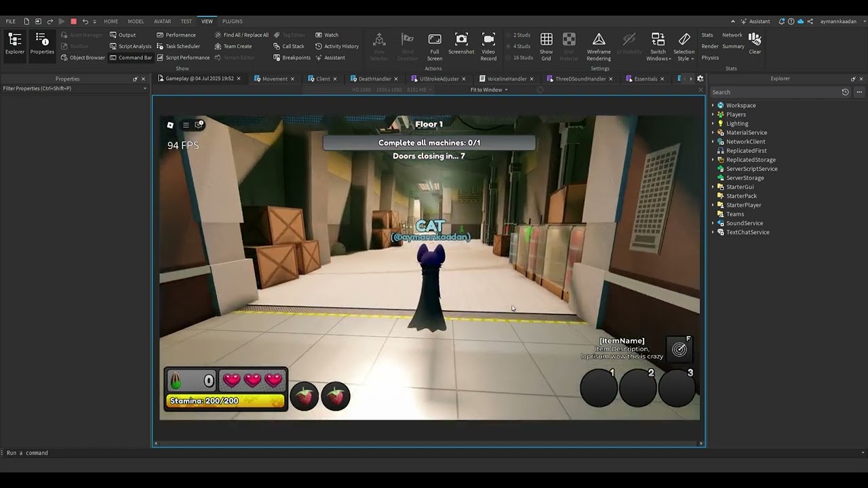This screenshot has width=868, height=488.
Task: Toggle Show Grid
Action: pyautogui.click(x=546, y=46)
